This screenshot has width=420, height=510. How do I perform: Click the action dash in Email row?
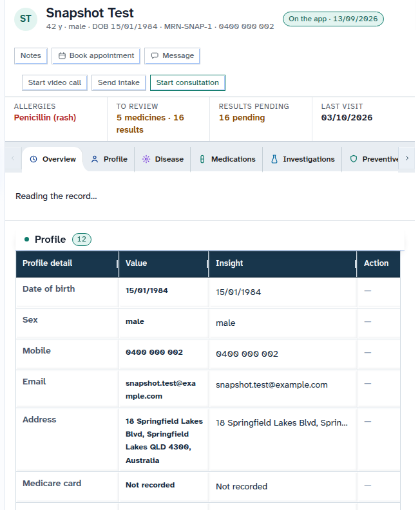[368, 384]
